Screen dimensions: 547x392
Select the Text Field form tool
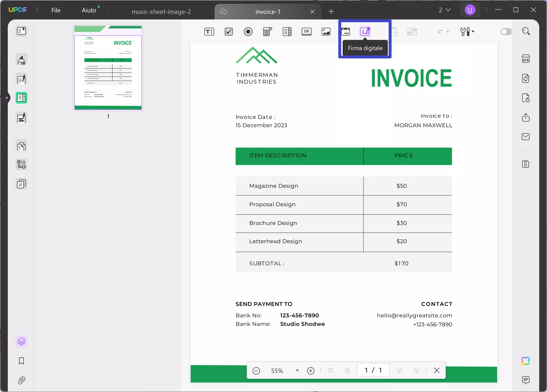[209, 32]
